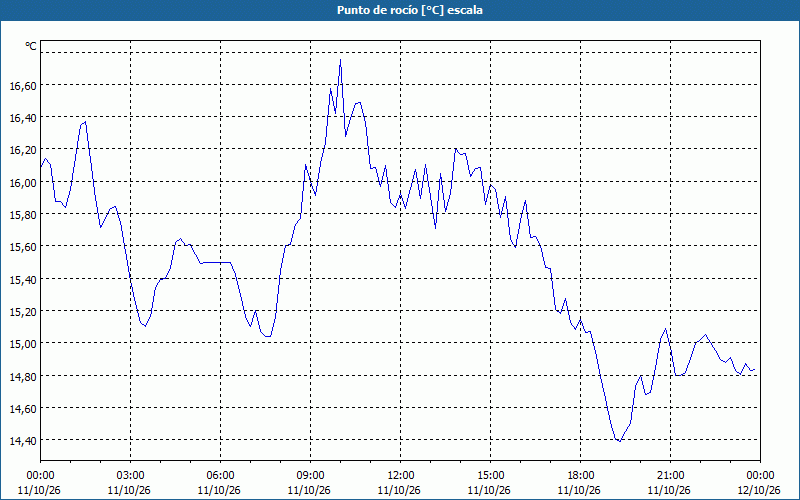Image resolution: width=800 pixels, height=500 pixels.
Task: Click the '21:00' time axis label
Action: (670, 476)
